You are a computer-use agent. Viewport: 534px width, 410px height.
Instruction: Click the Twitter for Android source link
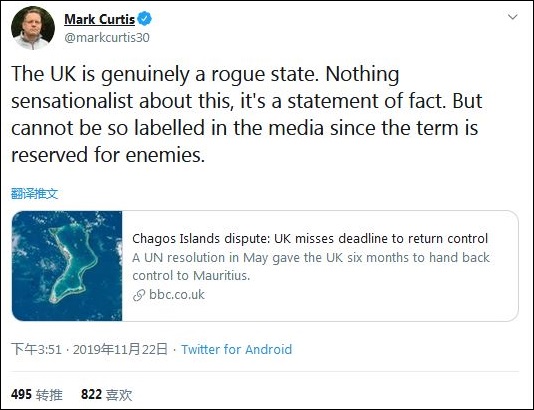click(236, 349)
